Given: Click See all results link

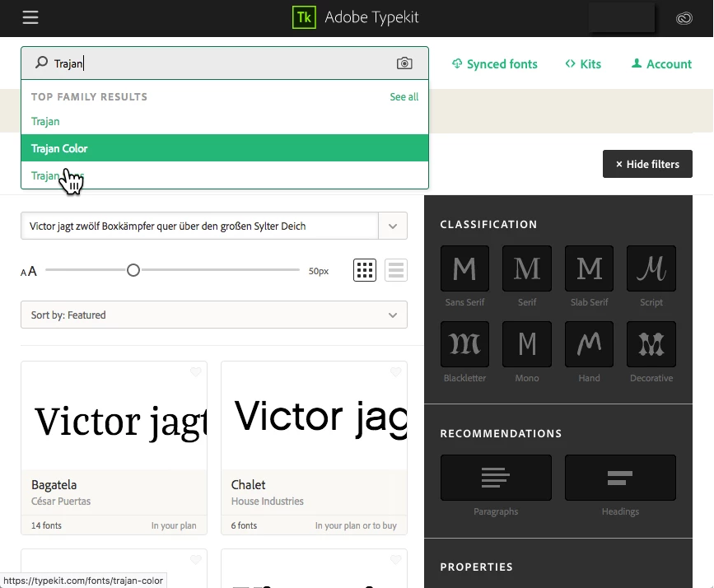Looking at the screenshot, I should tap(404, 96).
